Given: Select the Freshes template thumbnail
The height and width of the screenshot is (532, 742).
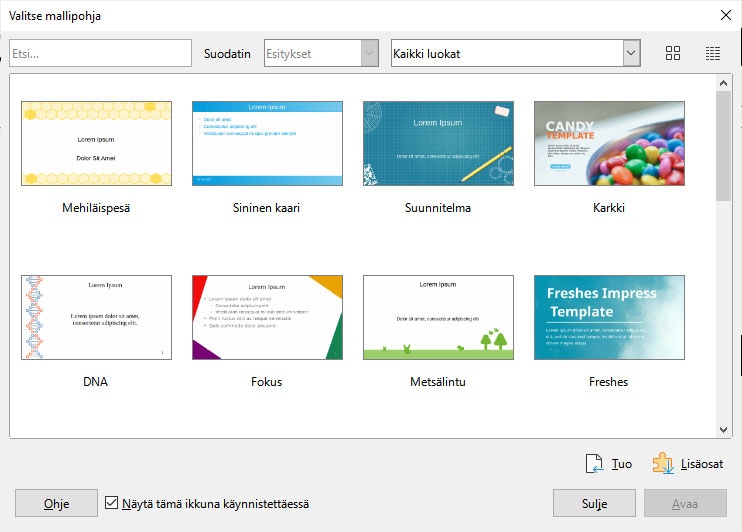Looking at the screenshot, I should coord(609,318).
